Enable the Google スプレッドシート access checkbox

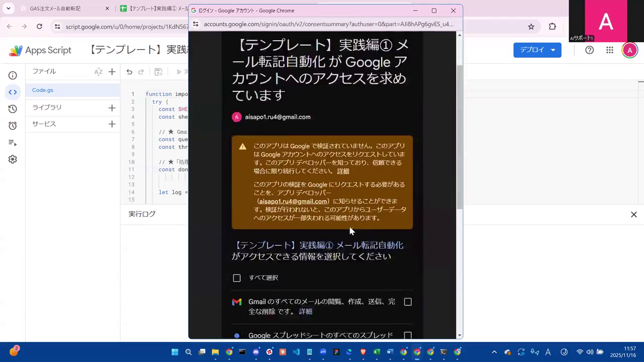[408, 335]
